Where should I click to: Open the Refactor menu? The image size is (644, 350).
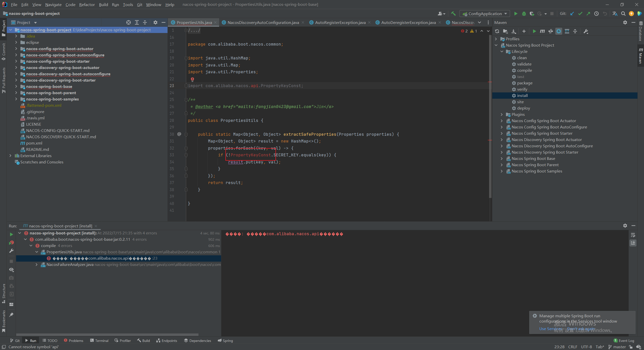pyautogui.click(x=87, y=5)
